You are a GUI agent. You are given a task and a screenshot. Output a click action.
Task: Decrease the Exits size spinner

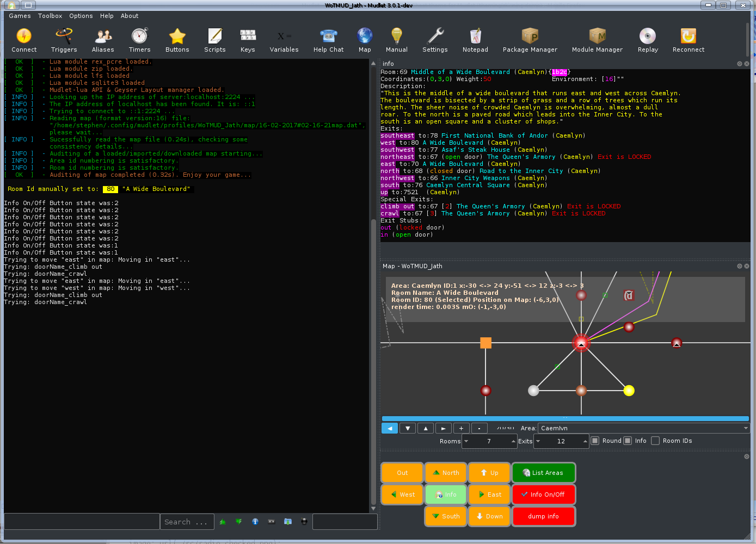pos(538,441)
